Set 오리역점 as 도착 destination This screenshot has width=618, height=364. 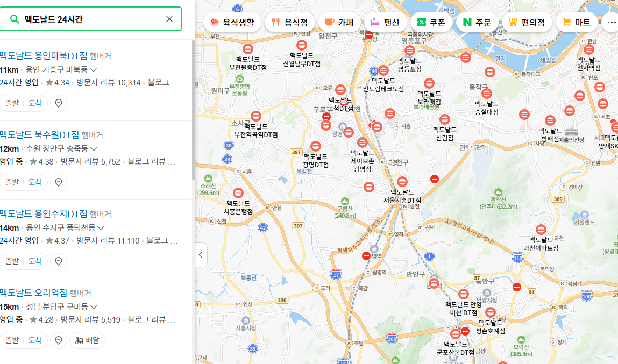tap(35, 340)
